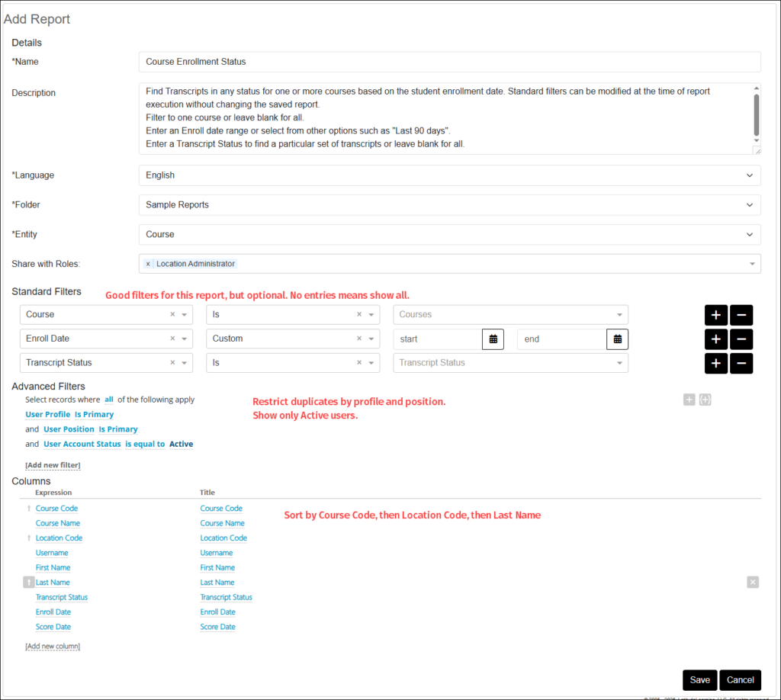This screenshot has width=781, height=700.
Task: Open the Entity dropdown showing Course
Action: 449,235
